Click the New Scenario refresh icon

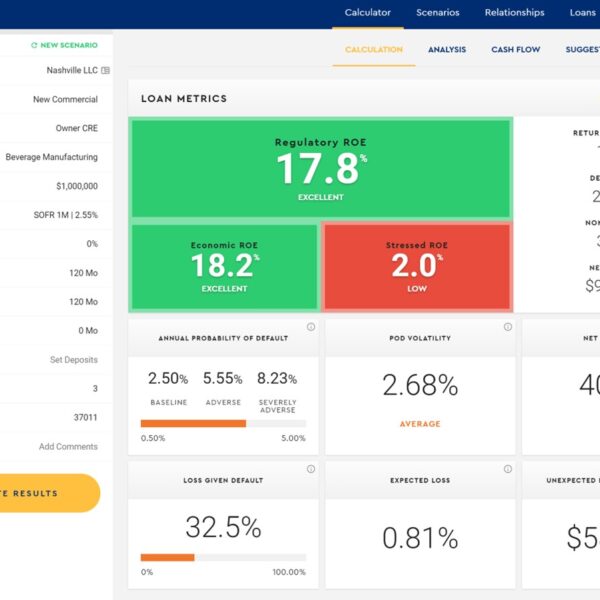tap(34, 45)
